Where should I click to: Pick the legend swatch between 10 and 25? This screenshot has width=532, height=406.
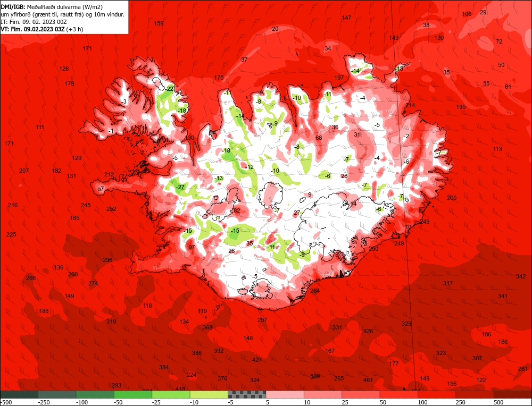(323, 394)
